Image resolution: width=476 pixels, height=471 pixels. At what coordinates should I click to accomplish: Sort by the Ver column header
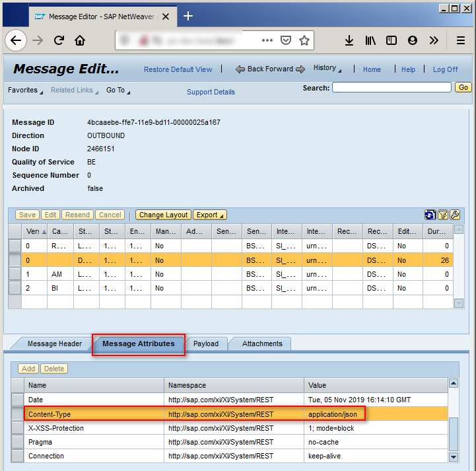[x=34, y=231]
